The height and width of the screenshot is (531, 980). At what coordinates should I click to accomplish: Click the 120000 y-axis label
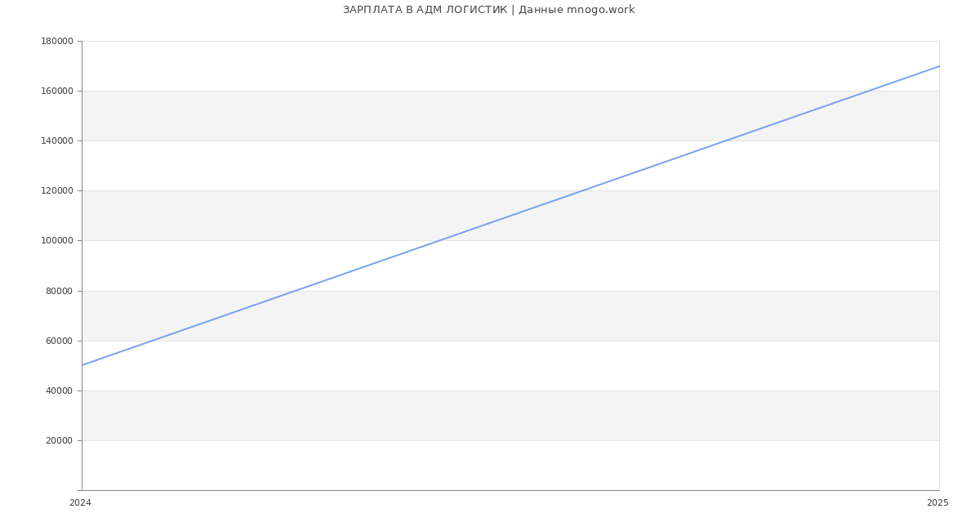click(57, 191)
